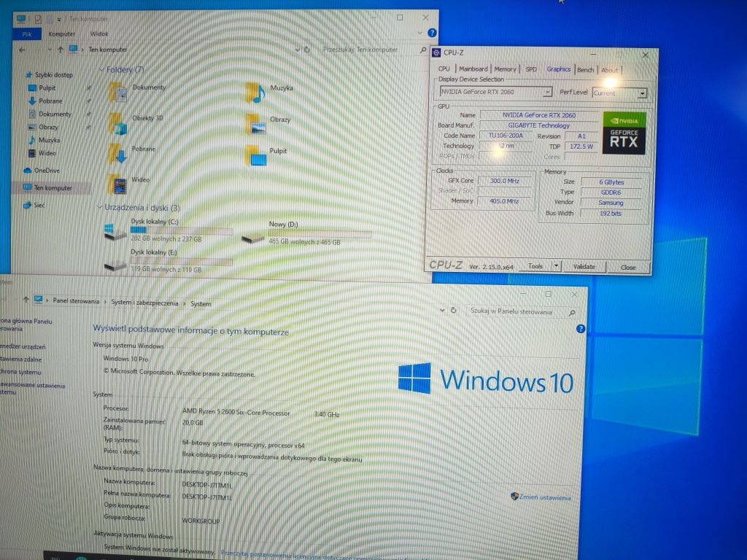Viewport: 747px width, 560px height.
Task: Click Explorer up arrow
Action: coord(60,49)
